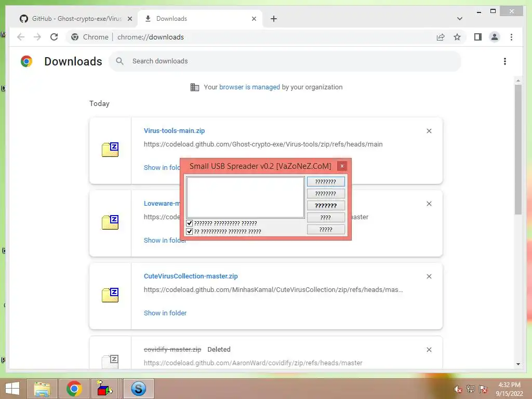Open Action Center flag tray icon

point(484,389)
